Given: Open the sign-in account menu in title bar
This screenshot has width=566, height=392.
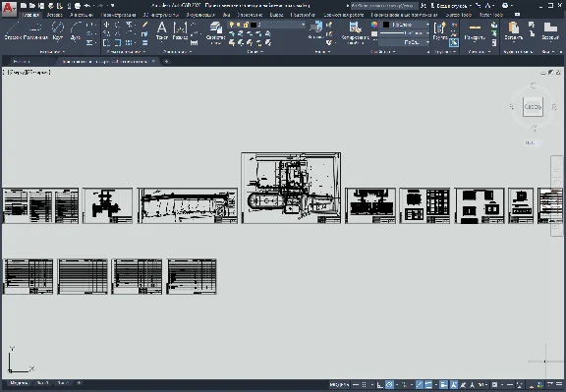Looking at the screenshot, I should point(451,6).
